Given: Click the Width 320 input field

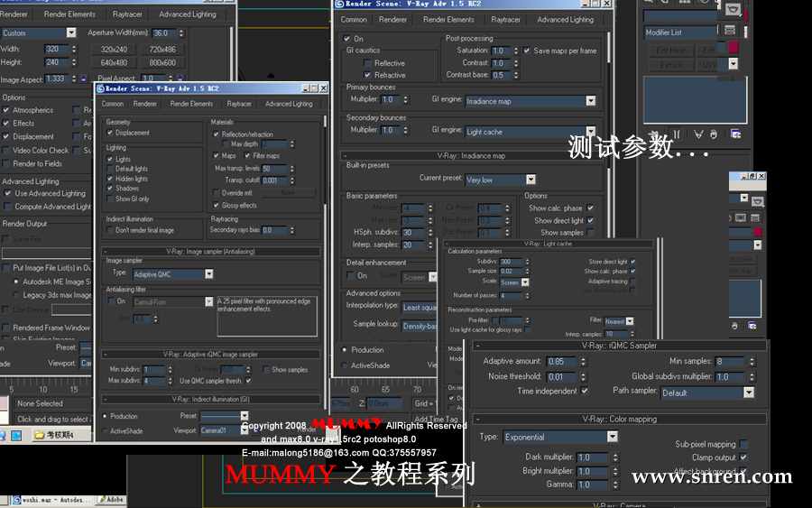Looking at the screenshot, I should (57, 50).
